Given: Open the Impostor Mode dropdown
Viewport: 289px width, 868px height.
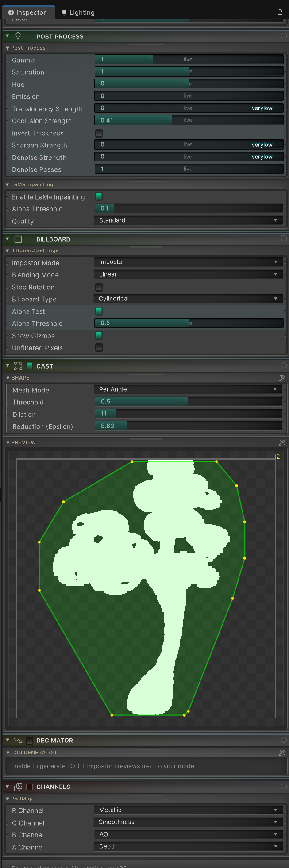Looking at the screenshot, I should (x=188, y=262).
